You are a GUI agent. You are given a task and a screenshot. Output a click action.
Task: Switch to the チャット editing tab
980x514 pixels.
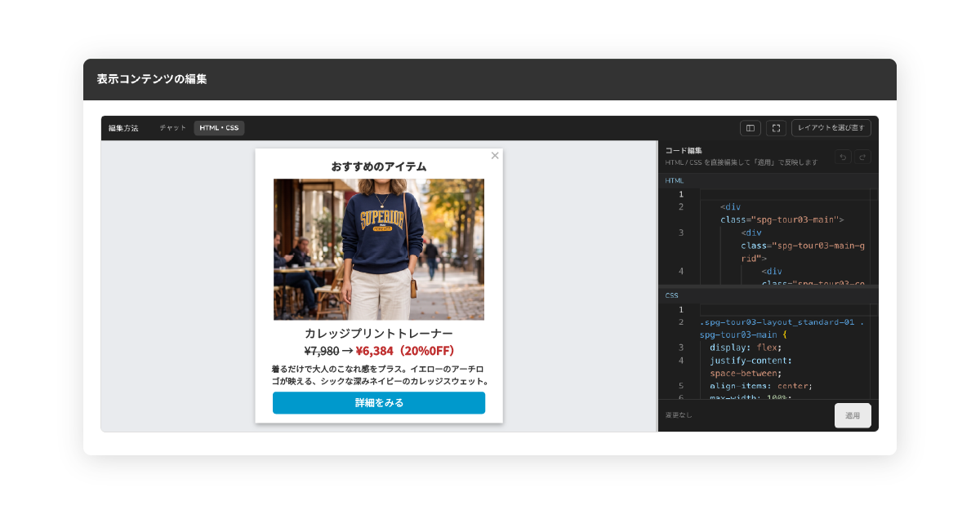[172, 128]
